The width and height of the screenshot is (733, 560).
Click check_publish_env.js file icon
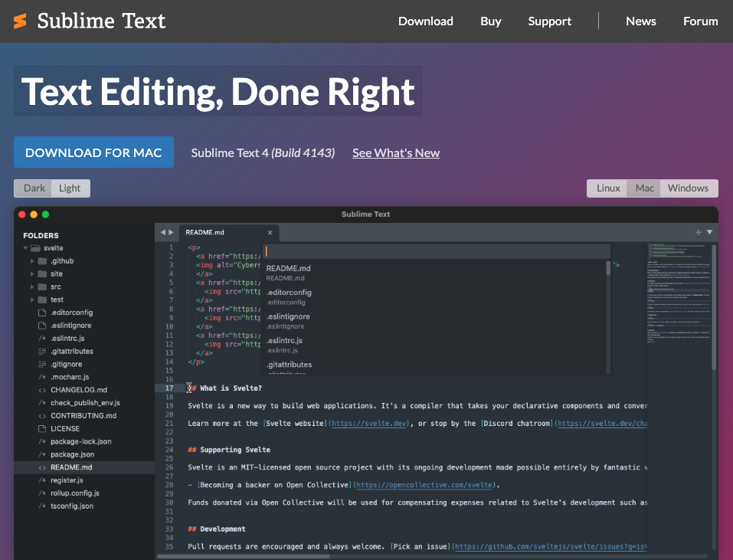click(42, 403)
